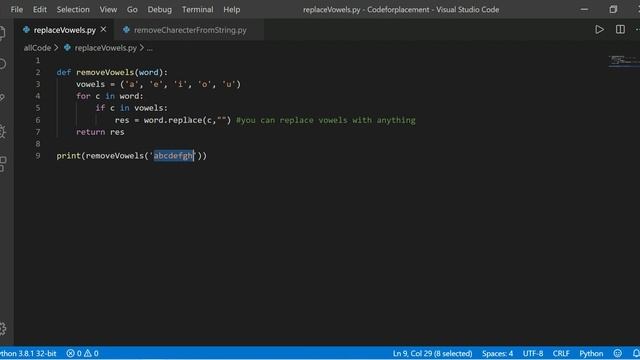Open the Terminal menu
This screenshot has height=360, width=640.
(x=198, y=9)
